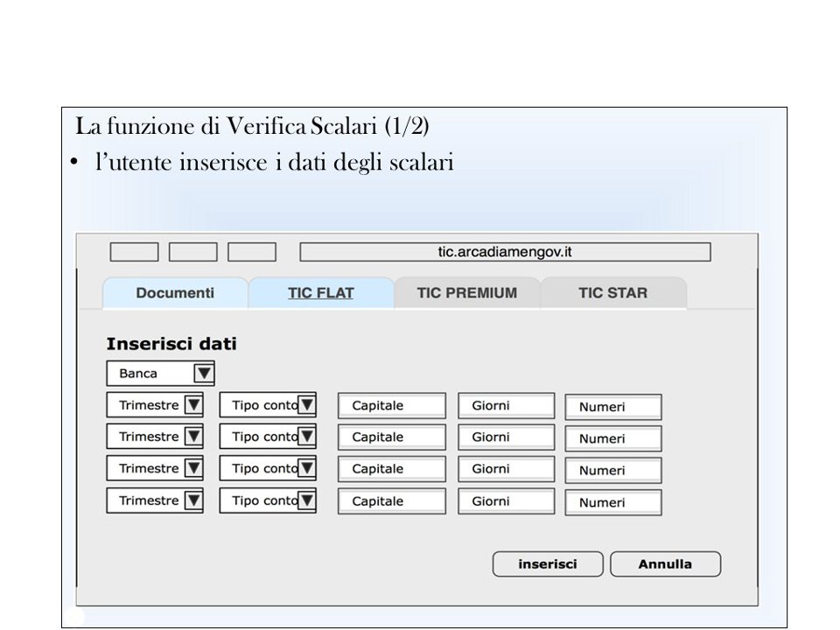This screenshot has height=630, width=840.
Task: Focus the second row Giorni field
Action: [x=506, y=437]
